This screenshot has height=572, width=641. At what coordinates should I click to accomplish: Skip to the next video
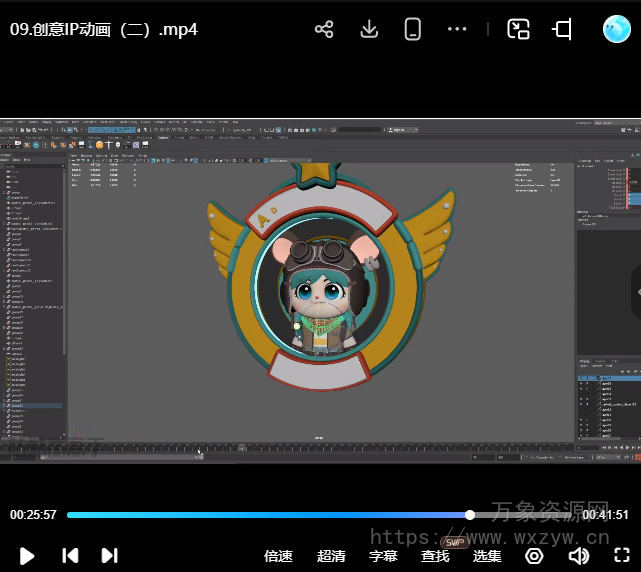(110, 555)
